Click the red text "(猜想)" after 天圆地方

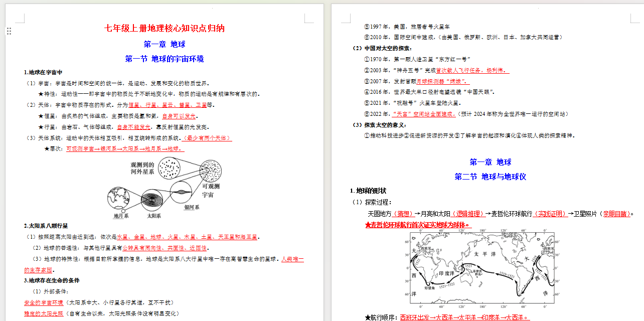403,214
